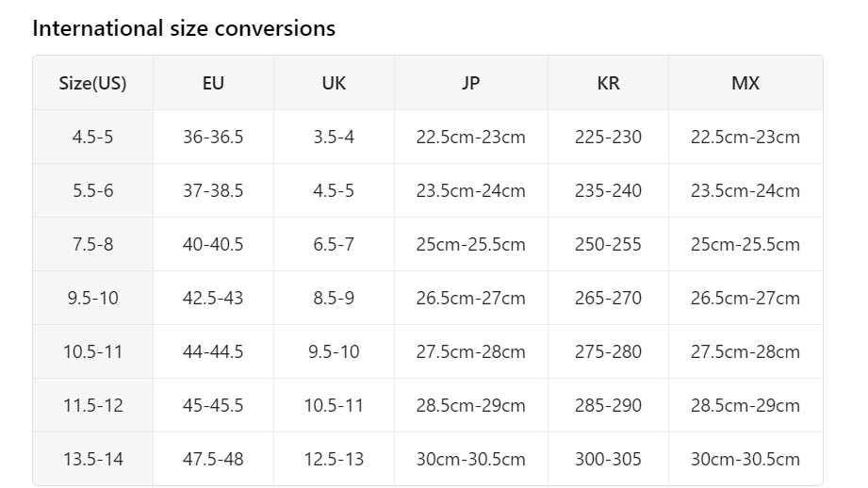Viewport: 868px width, 488px height.
Task: Click the JP column header
Action: pos(471,83)
